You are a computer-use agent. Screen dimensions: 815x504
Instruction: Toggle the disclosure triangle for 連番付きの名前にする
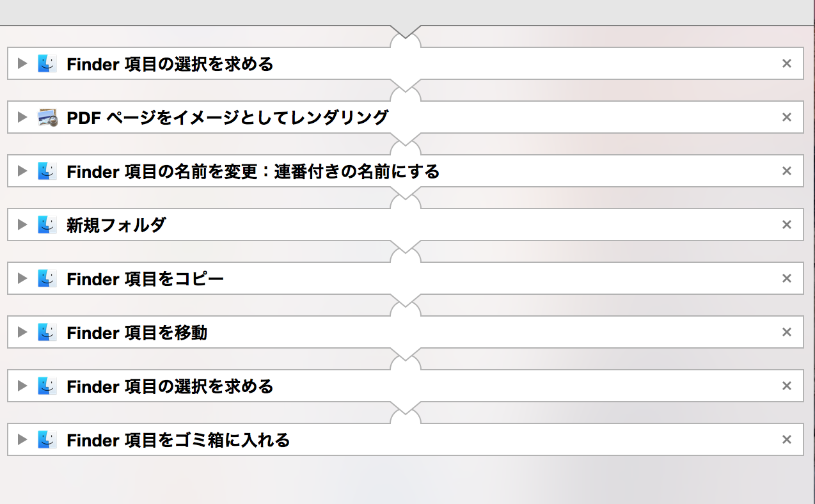pos(22,171)
